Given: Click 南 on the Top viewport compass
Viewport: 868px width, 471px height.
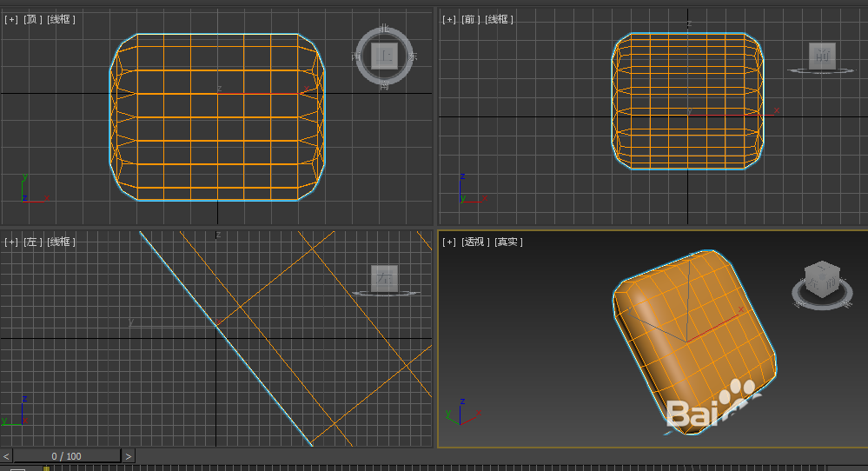Looking at the screenshot, I should (384, 85).
